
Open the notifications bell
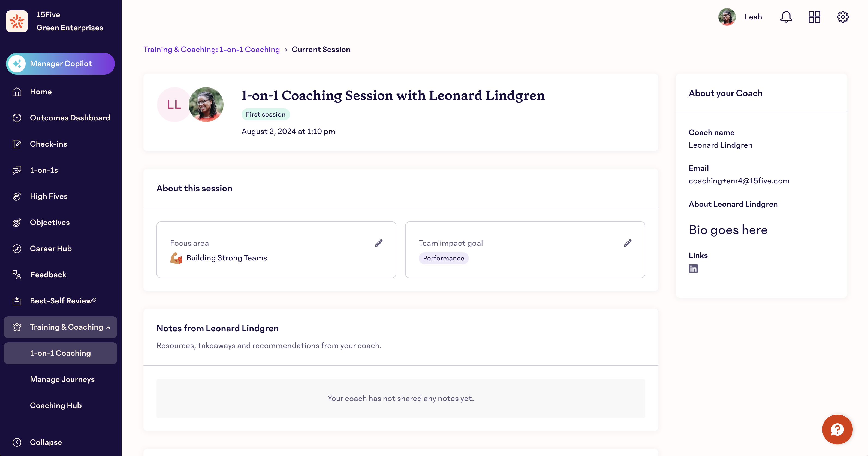coord(786,17)
